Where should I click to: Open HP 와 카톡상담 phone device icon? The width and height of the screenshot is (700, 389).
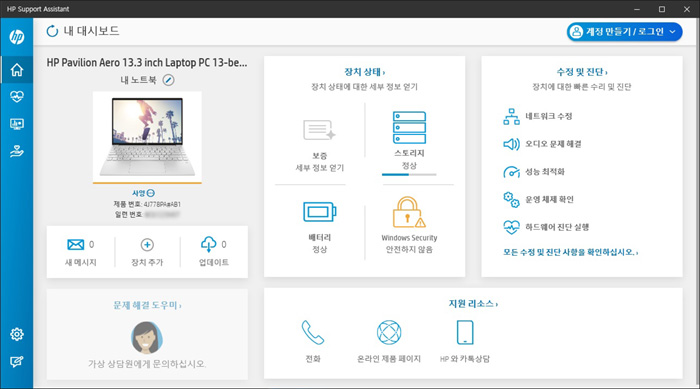[465, 332]
